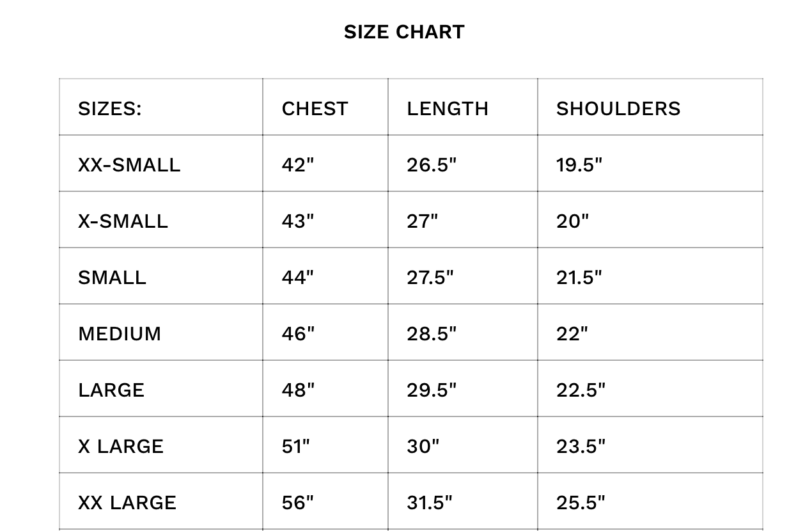
Task: Select the MEDIUM size row label
Action: (x=120, y=333)
